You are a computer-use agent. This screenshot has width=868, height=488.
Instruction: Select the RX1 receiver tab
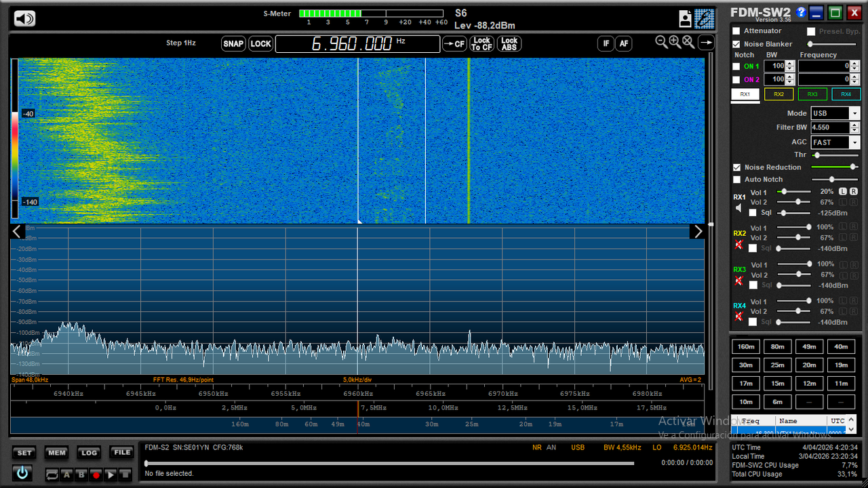[x=745, y=94]
